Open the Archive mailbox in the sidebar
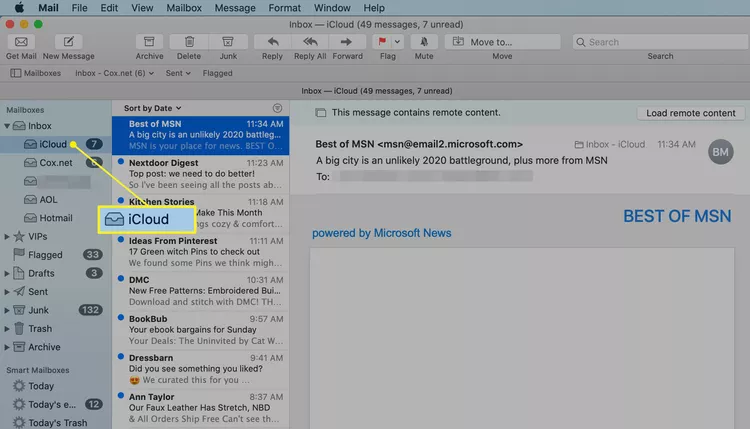 click(x=37, y=347)
